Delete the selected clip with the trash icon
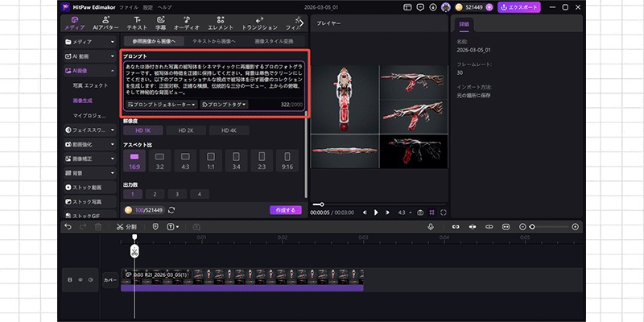644x322 pixels. 98,227
